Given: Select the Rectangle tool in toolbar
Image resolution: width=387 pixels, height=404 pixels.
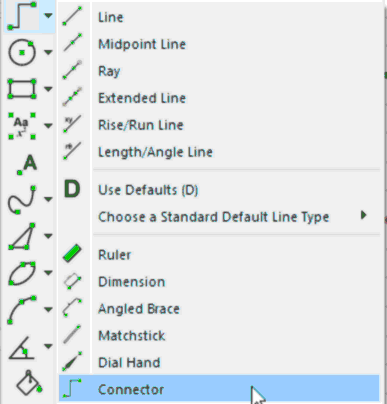Looking at the screenshot, I should coord(22,89).
